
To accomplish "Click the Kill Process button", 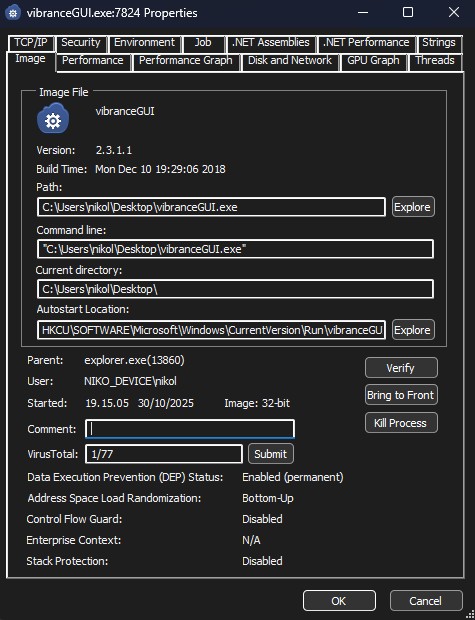I will pos(401,423).
